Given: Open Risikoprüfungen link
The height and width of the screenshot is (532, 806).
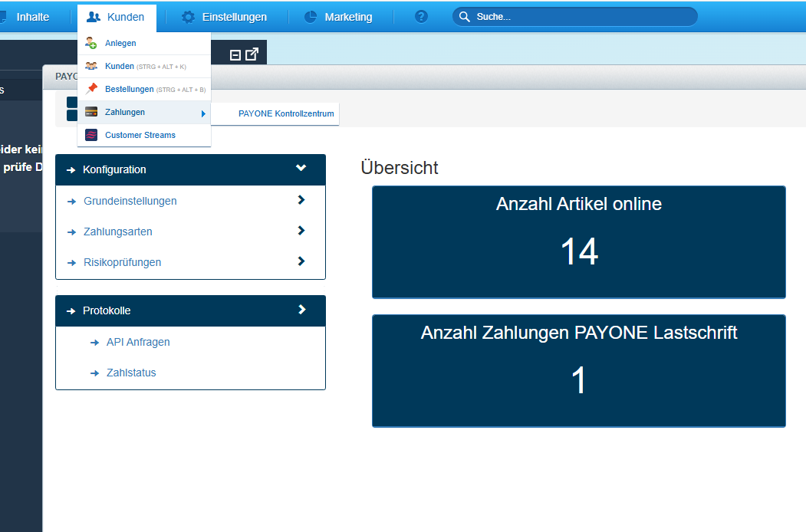Looking at the screenshot, I should pos(123,262).
